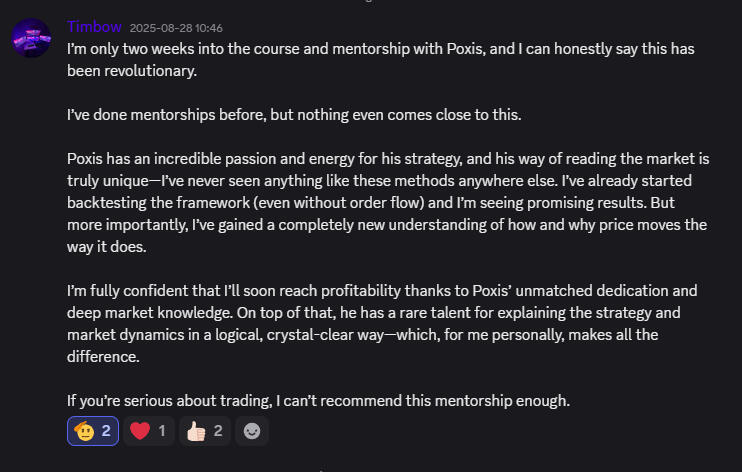
Task: Click the line "If you're serious about trading"
Action: (x=318, y=401)
